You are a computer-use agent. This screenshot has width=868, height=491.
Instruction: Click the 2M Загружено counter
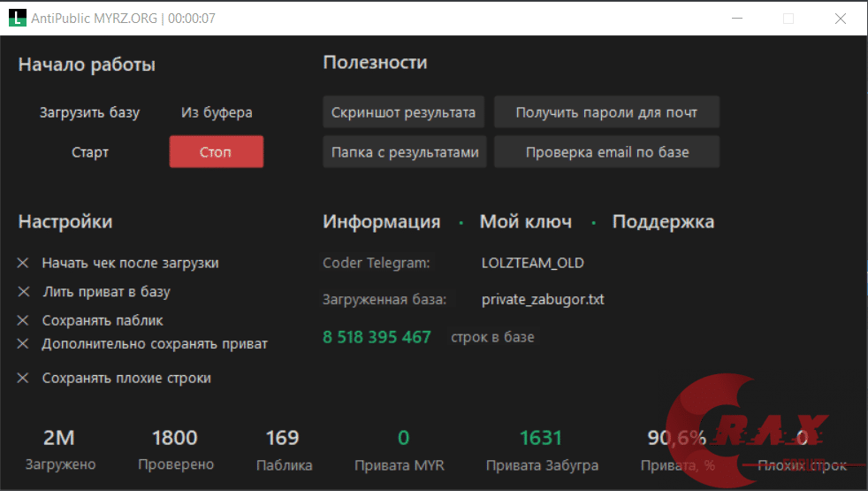(60, 449)
